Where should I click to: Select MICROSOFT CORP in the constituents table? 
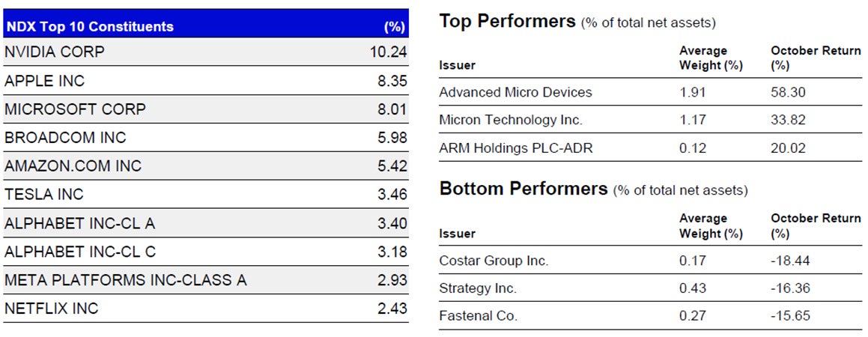point(75,109)
